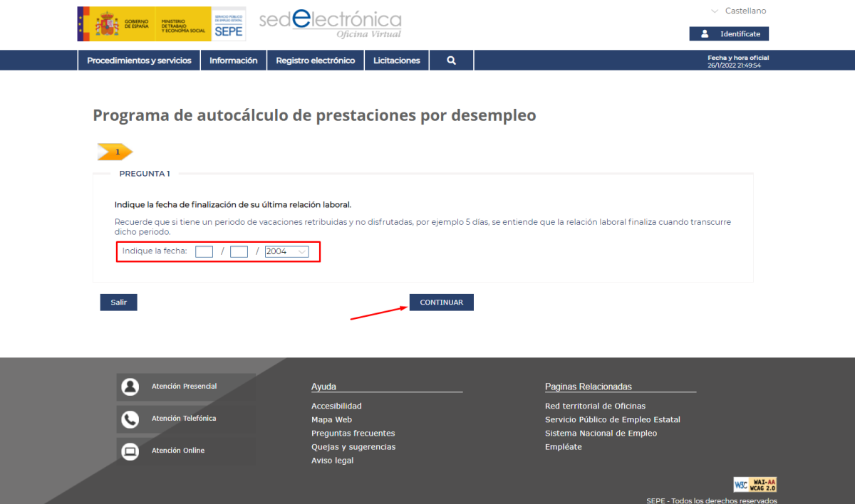Click the SEPE logo

click(x=229, y=23)
